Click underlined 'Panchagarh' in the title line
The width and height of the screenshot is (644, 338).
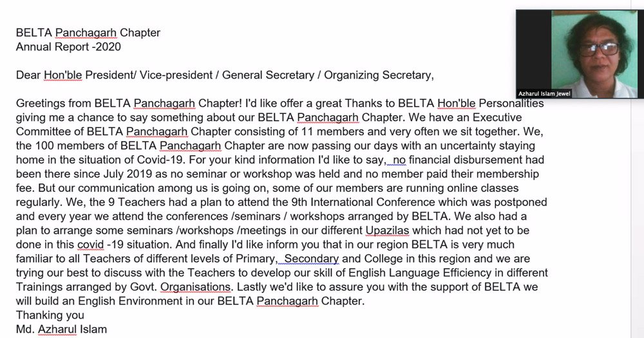tap(86, 32)
